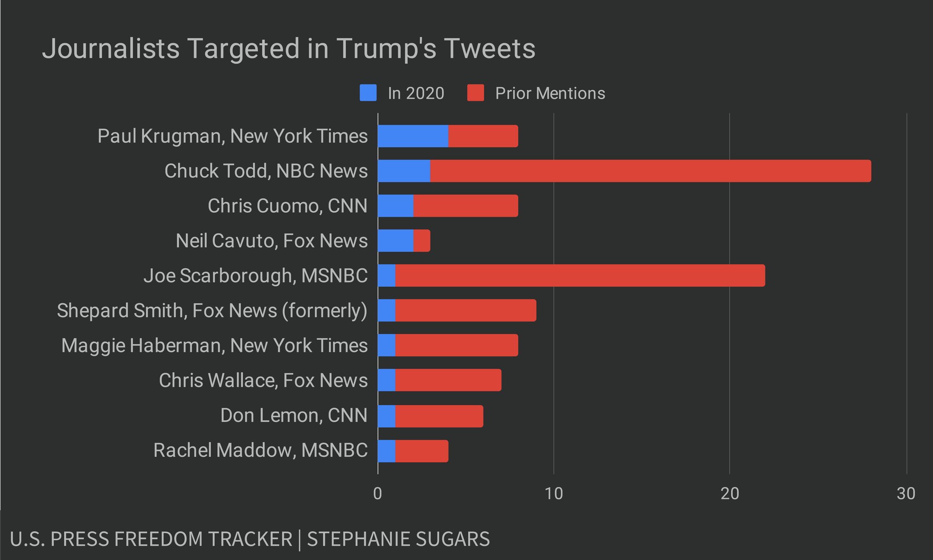
Task: Select the Rachel Maddow, MSNBC axis label
Action: tap(260, 450)
